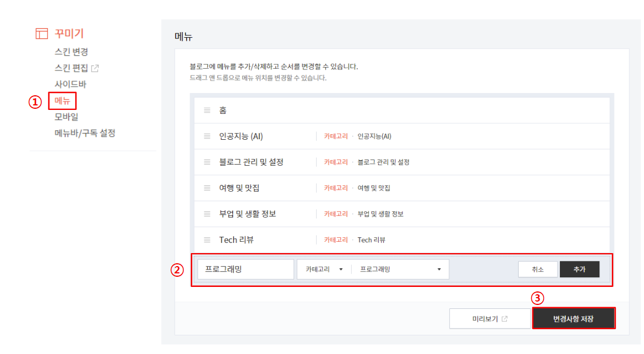Image resolution: width=644 pixels, height=354 pixels.
Task: Select the drag handle beside 여행 및 맛집
Action: click(207, 188)
